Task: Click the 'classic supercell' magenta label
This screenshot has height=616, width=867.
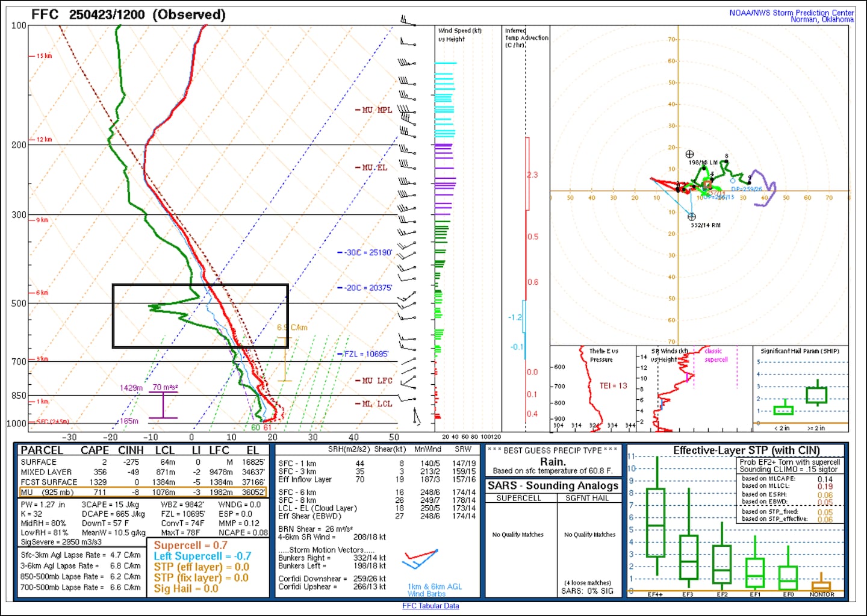Action: (716, 355)
